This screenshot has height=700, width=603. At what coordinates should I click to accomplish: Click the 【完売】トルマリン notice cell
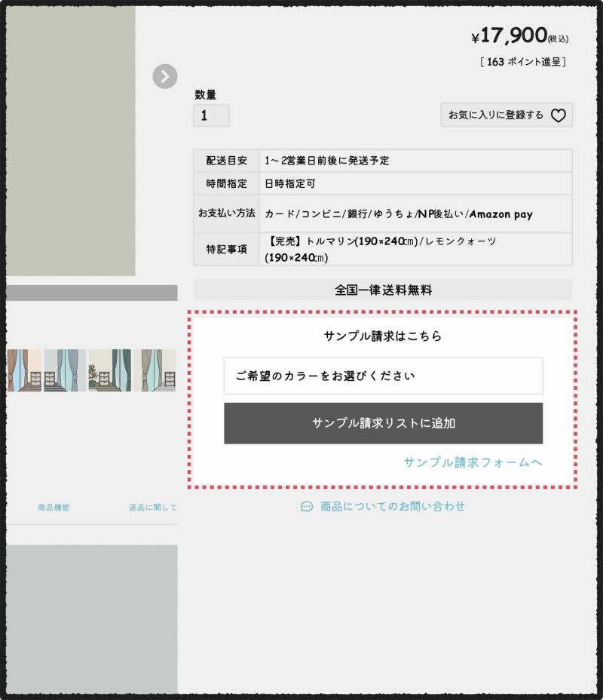point(415,249)
